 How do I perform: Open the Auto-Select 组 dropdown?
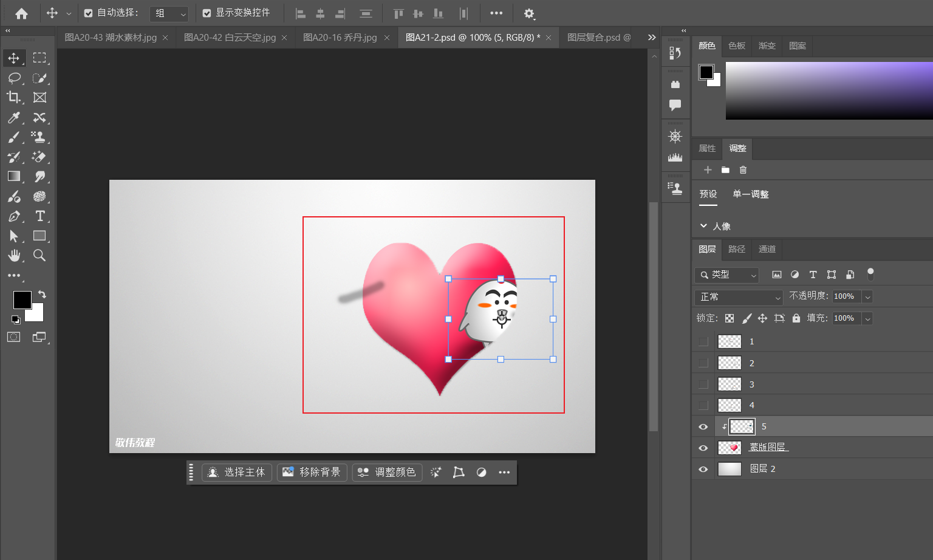click(169, 13)
